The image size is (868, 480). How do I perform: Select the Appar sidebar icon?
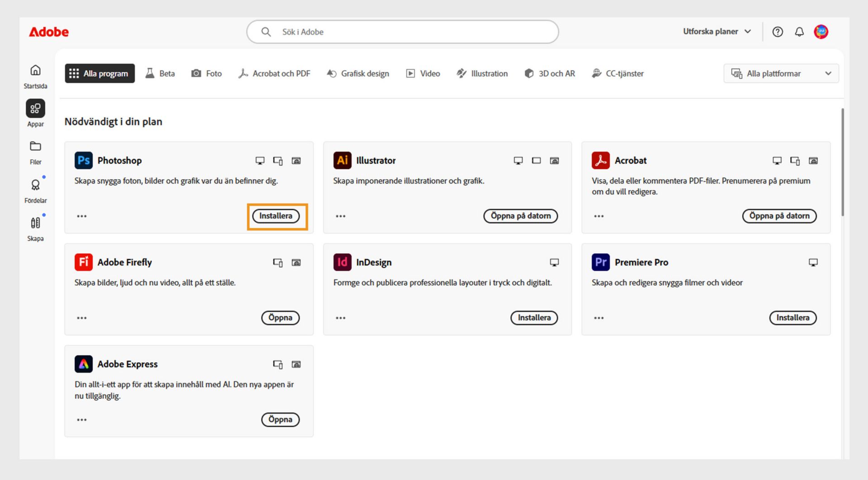pos(35,109)
